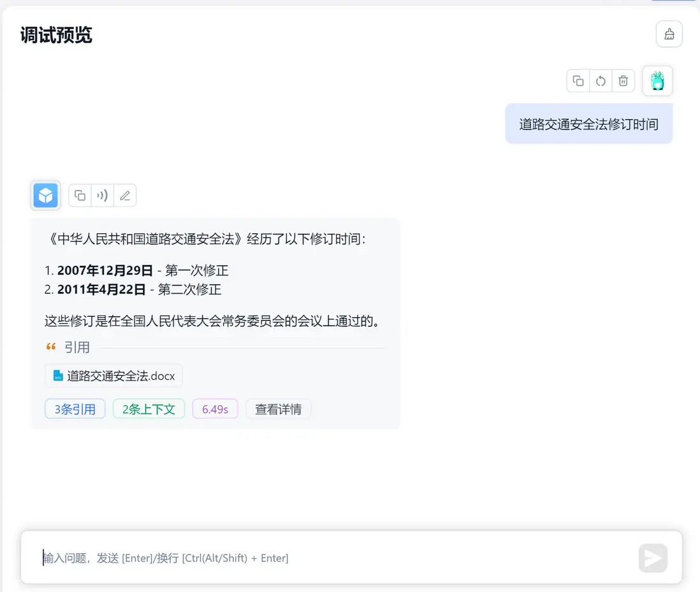Click the 3条引用 tag

tap(75, 408)
